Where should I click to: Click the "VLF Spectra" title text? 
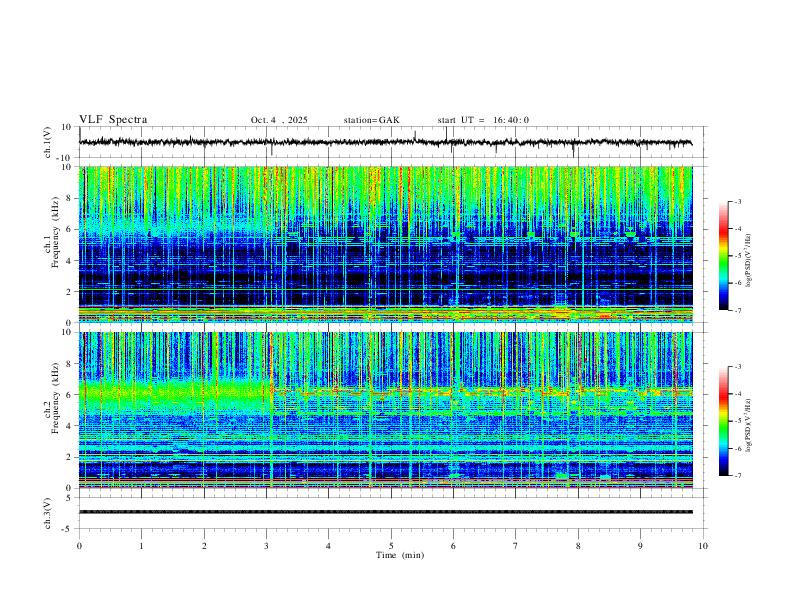coord(113,120)
